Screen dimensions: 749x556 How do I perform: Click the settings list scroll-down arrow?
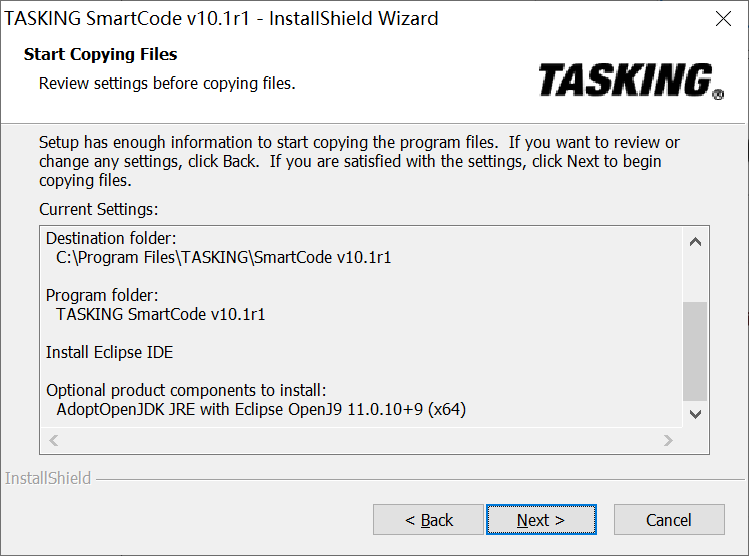point(695,413)
